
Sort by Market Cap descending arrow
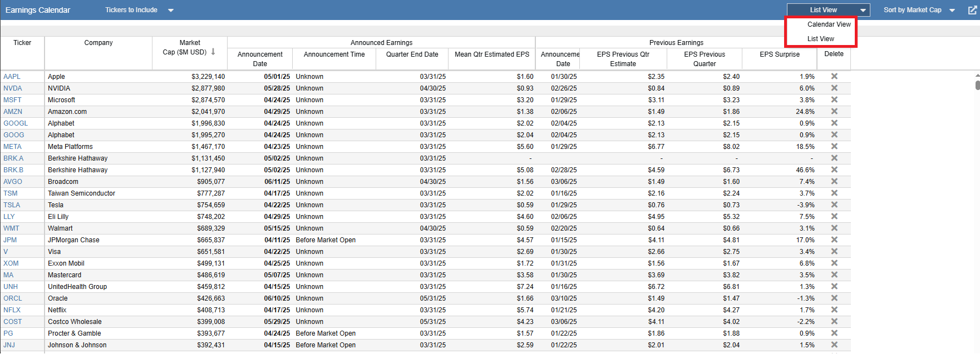click(x=213, y=52)
